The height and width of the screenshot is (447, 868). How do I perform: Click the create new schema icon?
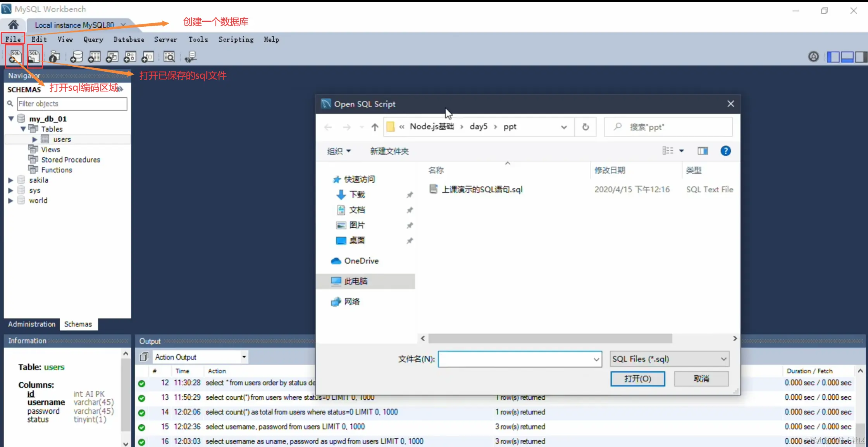pyautogui.click(x=76, y=57)
